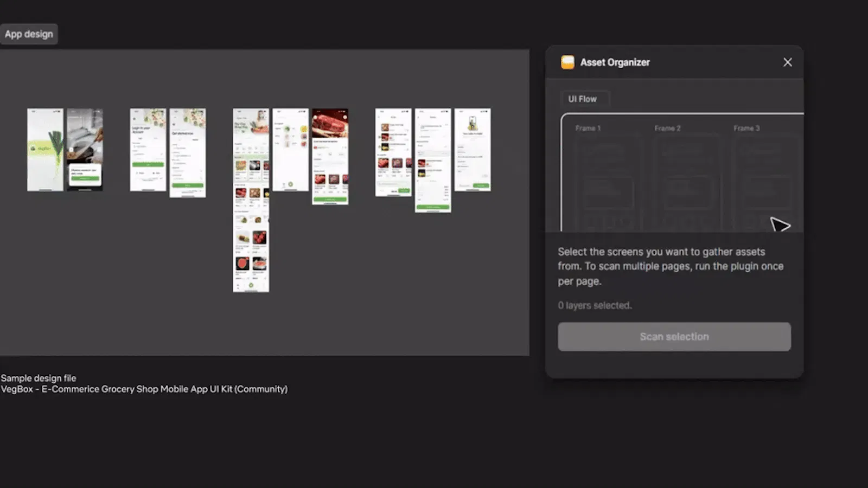
Task: Click the Scan selection button
Action: click(x=674, y=337)
